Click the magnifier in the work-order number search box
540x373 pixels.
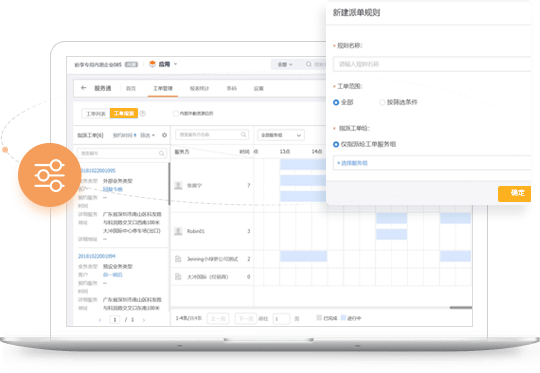coord(161,153)
